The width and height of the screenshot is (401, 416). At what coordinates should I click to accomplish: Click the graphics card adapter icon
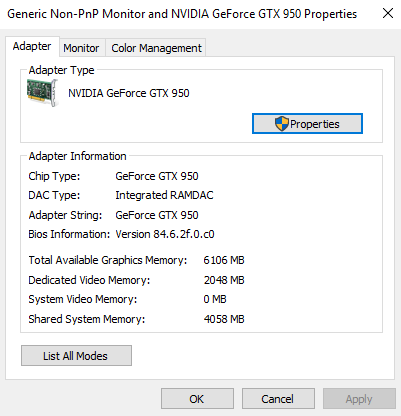tap(42, 92)
